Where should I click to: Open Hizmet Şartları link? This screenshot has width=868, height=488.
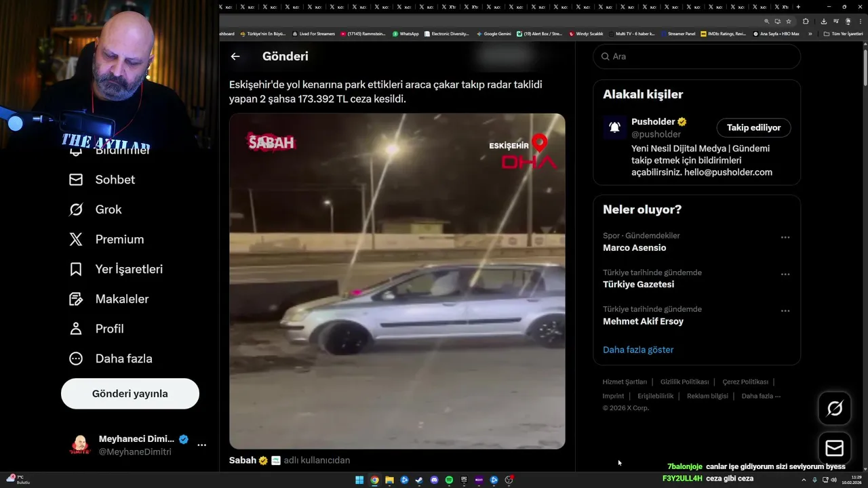click(x=625, y=382)
